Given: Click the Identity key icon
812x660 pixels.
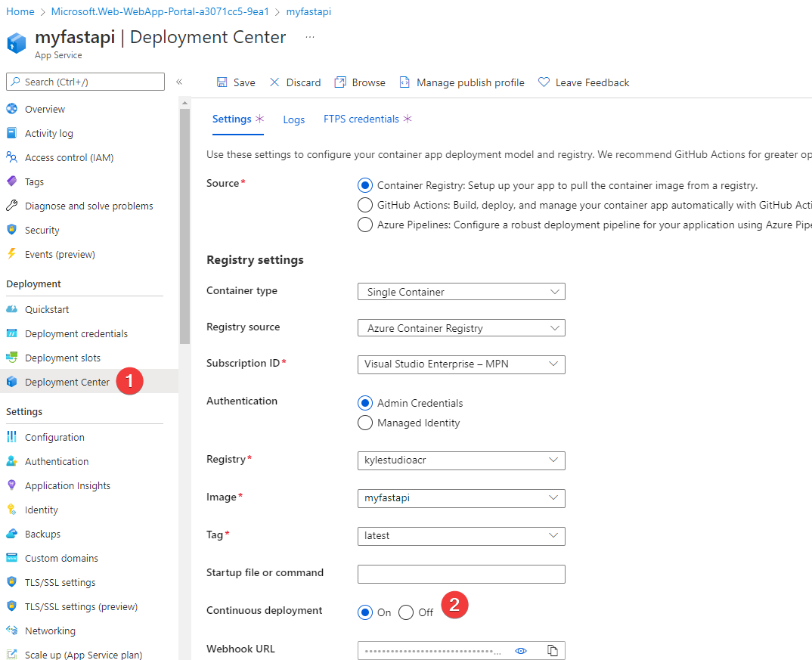Looking at the screenshot, I should [11, 510].
